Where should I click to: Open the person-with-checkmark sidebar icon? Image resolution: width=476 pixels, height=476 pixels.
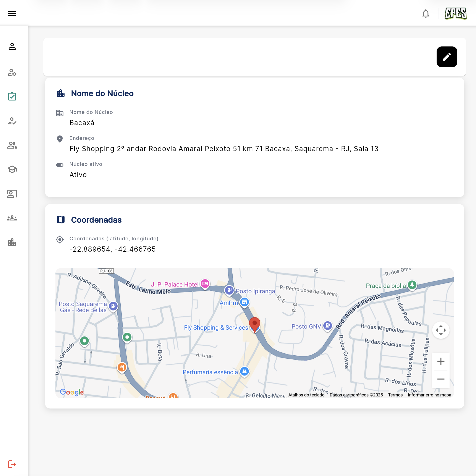(x=12, y=121)
